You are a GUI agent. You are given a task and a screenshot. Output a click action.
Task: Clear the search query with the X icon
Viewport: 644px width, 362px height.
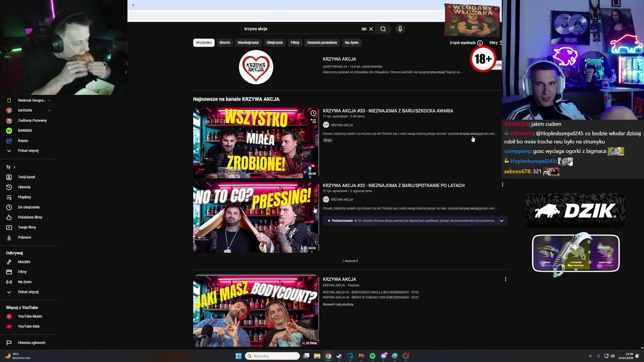point(371,29)
